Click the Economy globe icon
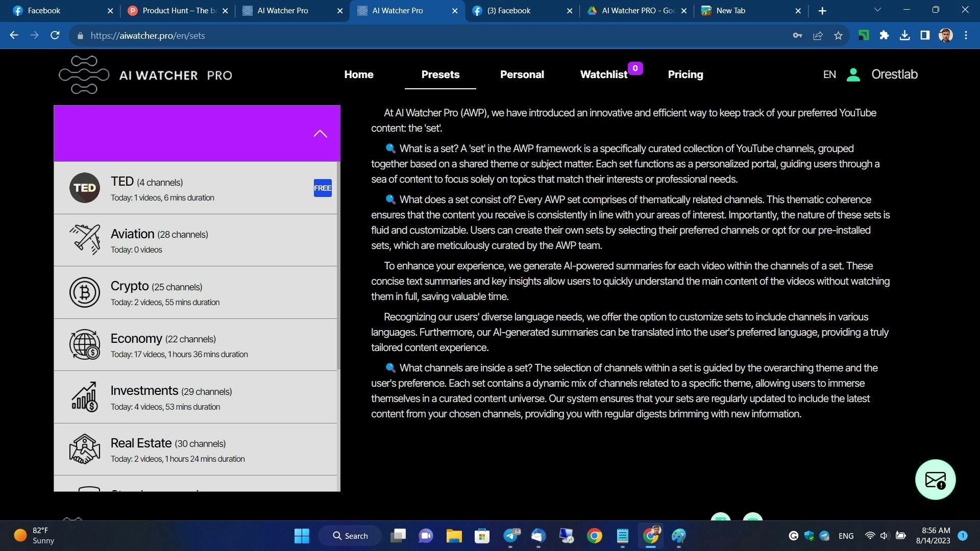This screenshot has height=551, width=980. 85,344
